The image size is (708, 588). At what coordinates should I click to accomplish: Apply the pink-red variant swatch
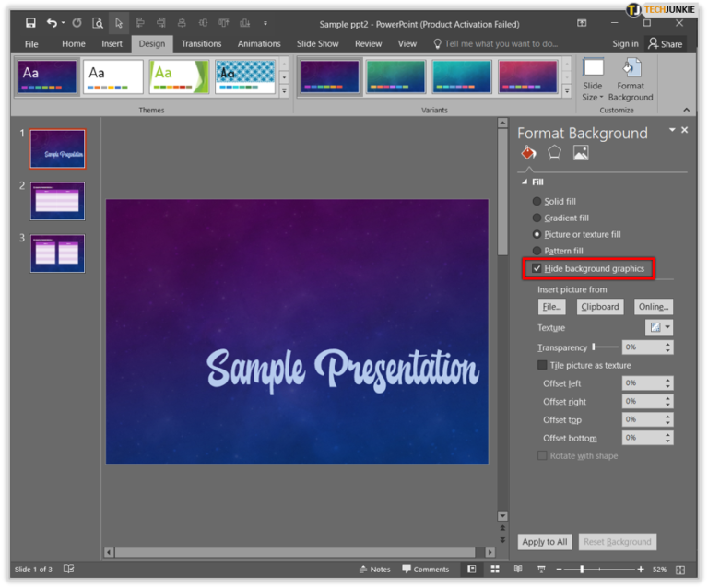(x=527, y=77)
